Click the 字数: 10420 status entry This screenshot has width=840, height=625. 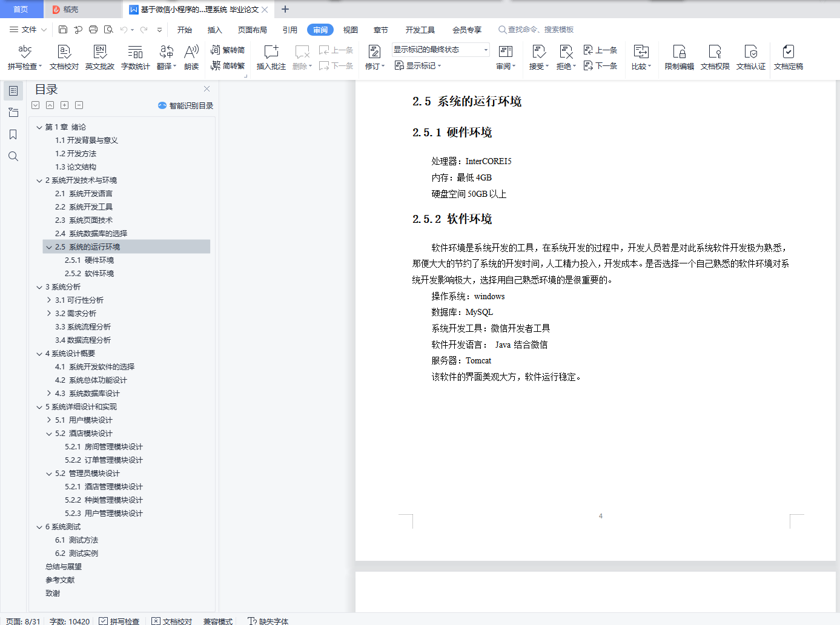tap(70, 621)
